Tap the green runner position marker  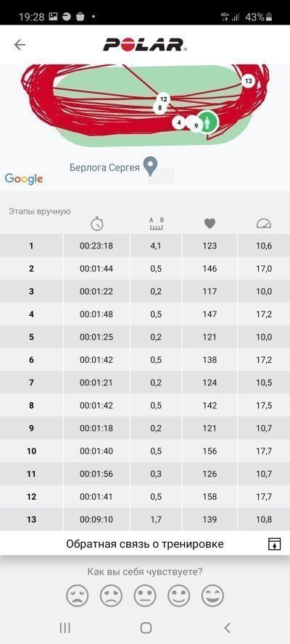(x=208, y=122)
